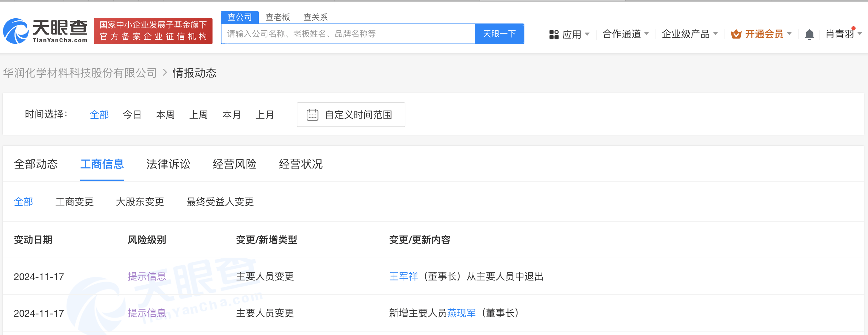Click the 风险级别 column header
868x335 pixels.
tap(147, 240)
